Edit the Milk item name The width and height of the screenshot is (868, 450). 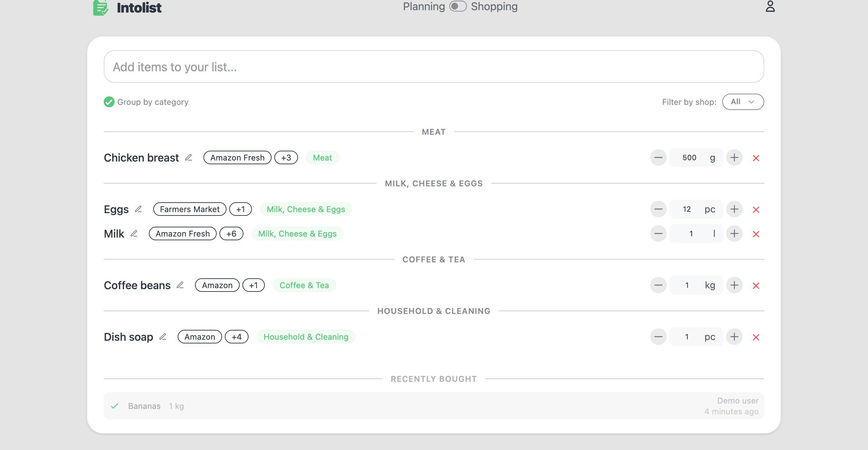point(134,233)
